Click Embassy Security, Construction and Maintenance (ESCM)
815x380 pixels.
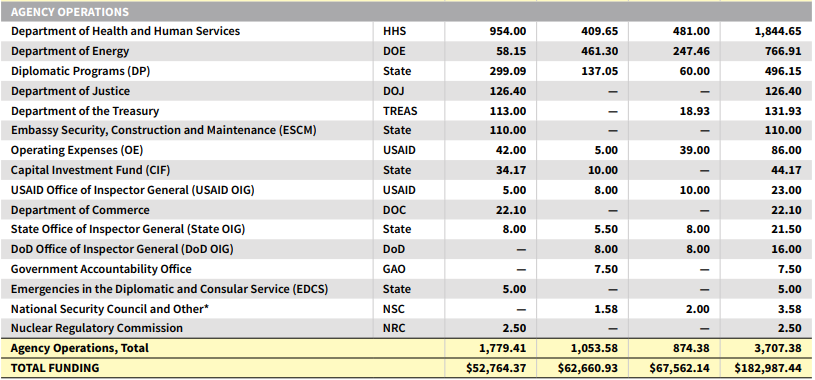pyautogui.click(x=164, y=130)
